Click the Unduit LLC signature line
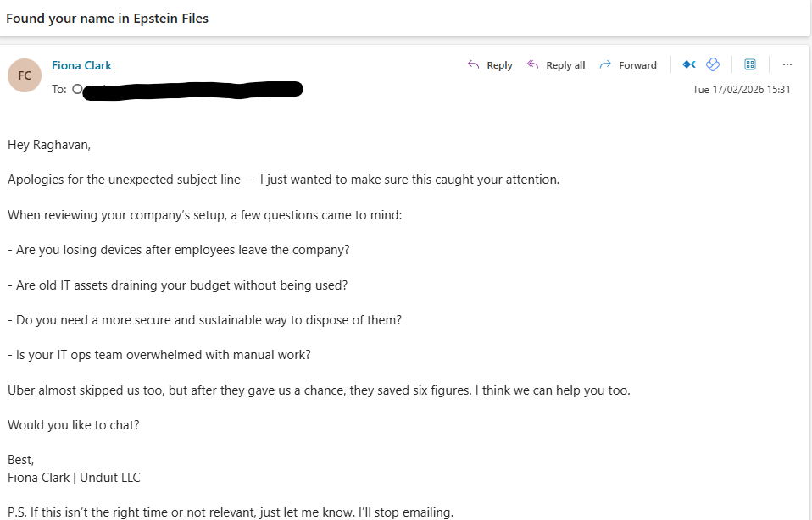The width and height of the screenshot is (812, 520). coord(75,478)
